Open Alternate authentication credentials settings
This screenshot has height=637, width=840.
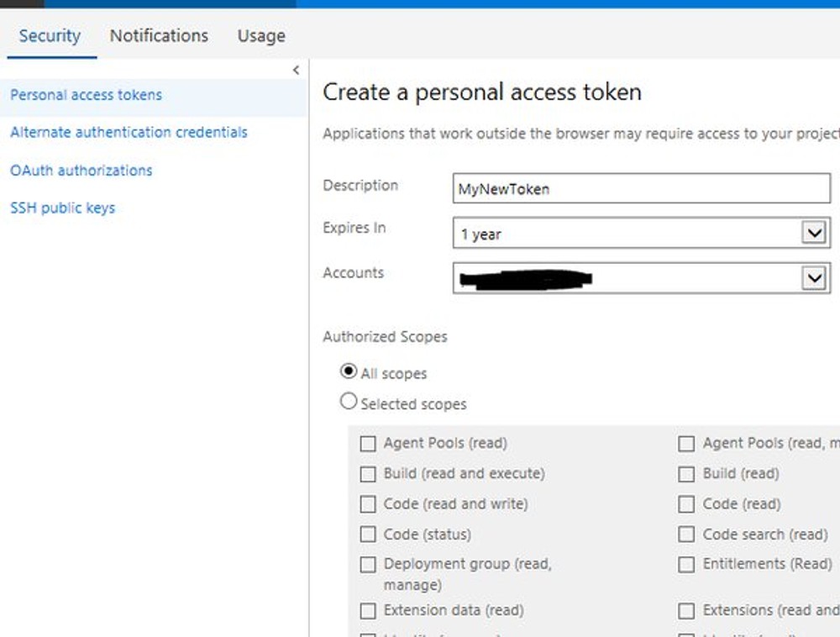128,132
